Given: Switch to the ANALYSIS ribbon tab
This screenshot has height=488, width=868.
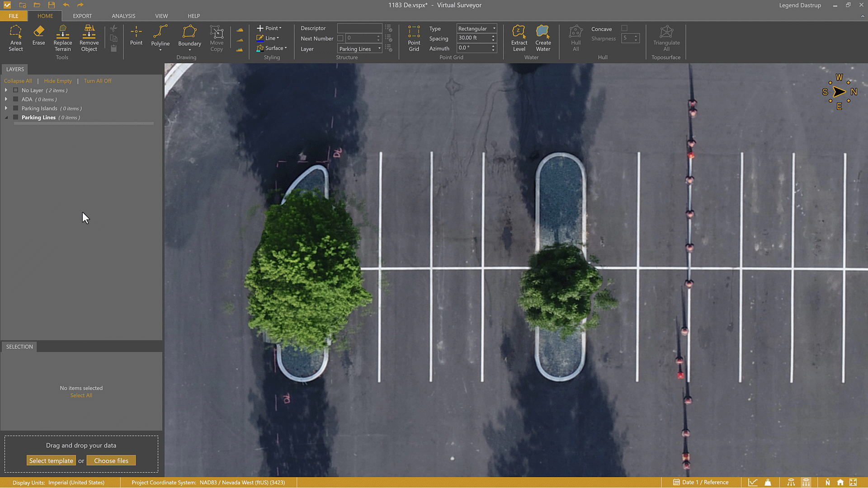Looking at the screenshot, I should tap(123, 16).
